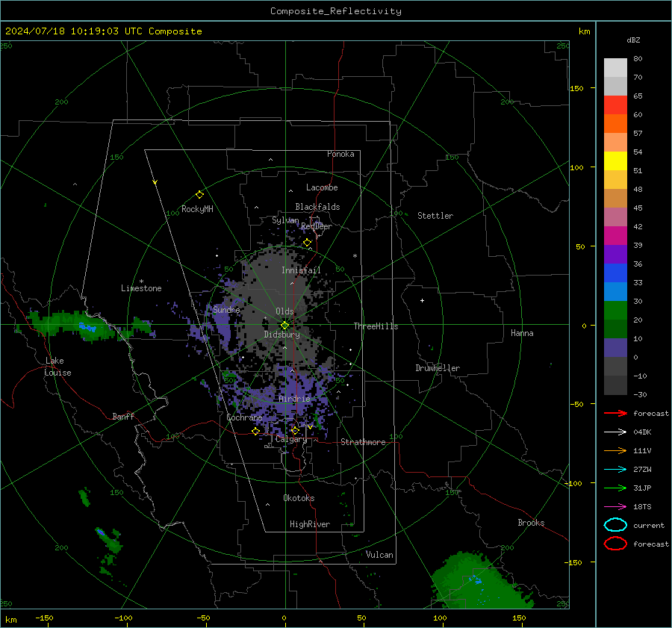Click the 65 dBZ red legend swatch
The image size is (672, 628).
[615, 105]
